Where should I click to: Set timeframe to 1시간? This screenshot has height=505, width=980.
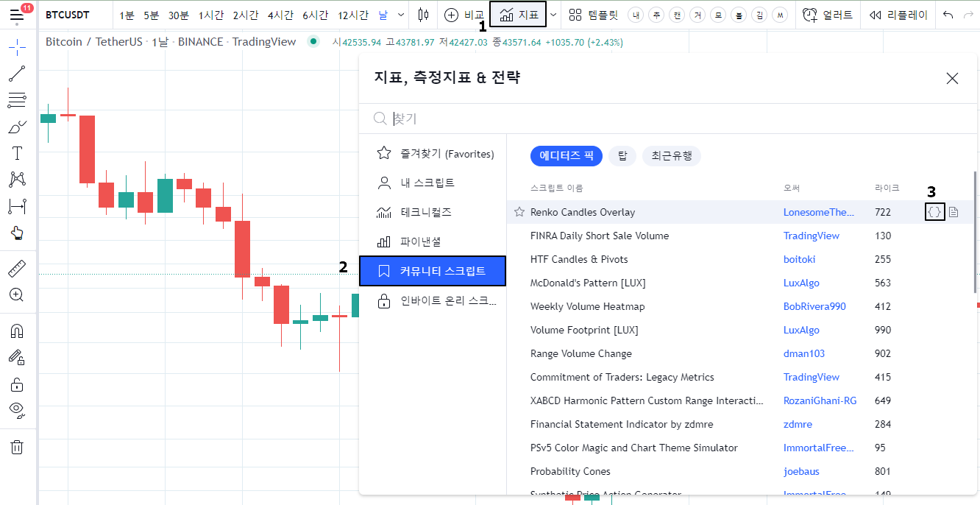(211, 15)
